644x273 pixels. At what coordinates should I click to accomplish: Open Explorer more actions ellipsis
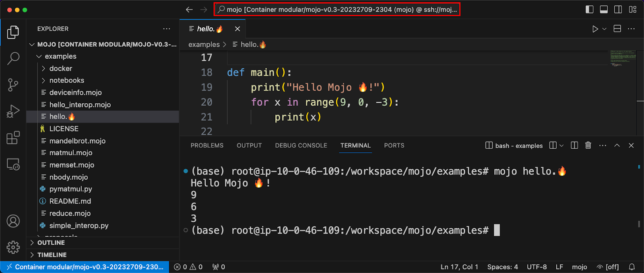tap(167, 29)
